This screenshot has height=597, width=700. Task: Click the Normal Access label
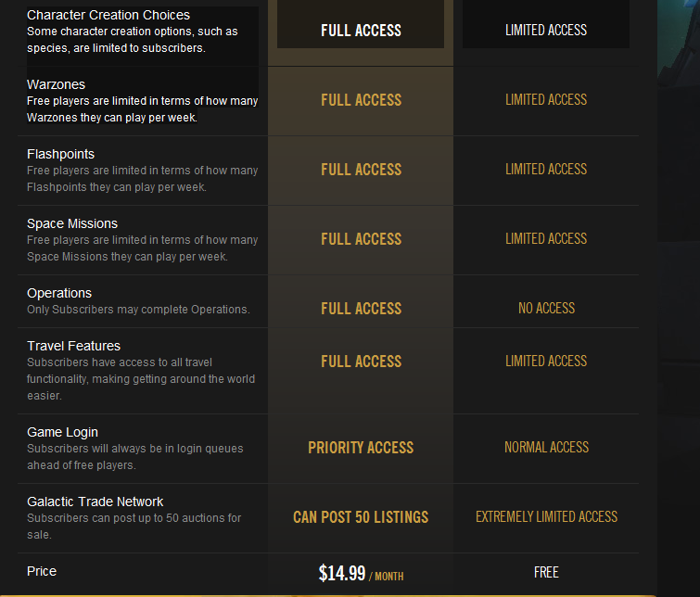546,448
